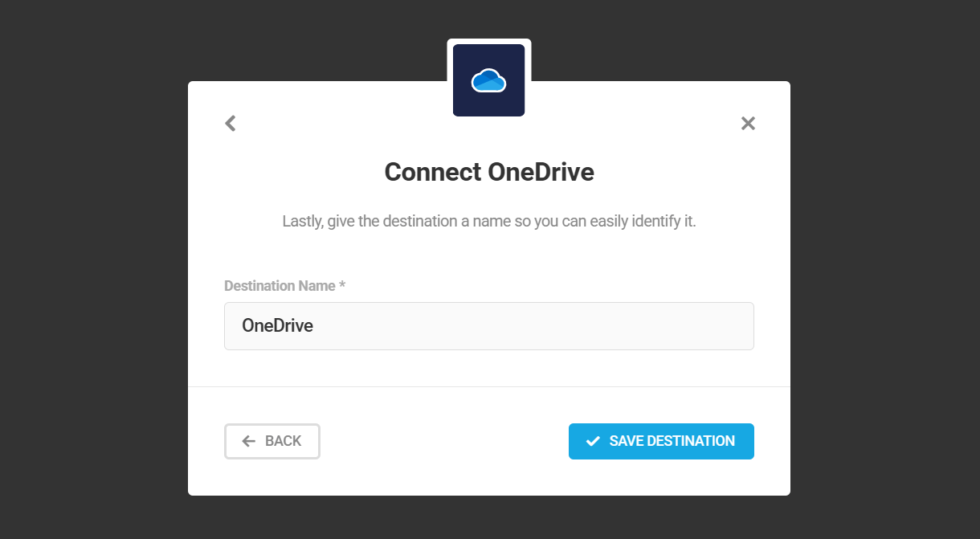Click the back chevron arrow icon
Image resolution: width=980 pixels, height=539 pixels.
pos(231,123)
